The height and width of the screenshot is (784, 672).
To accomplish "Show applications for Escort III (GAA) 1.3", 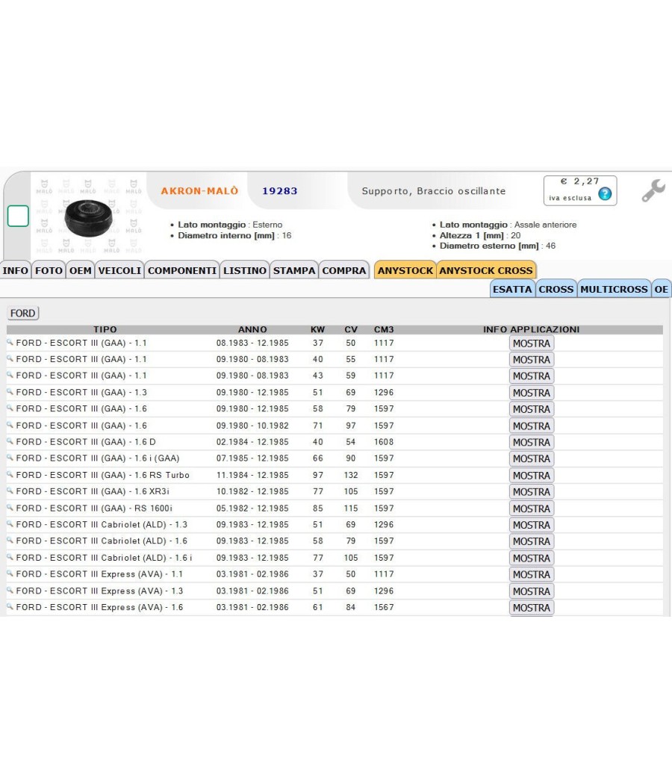I will pos(532,393).
